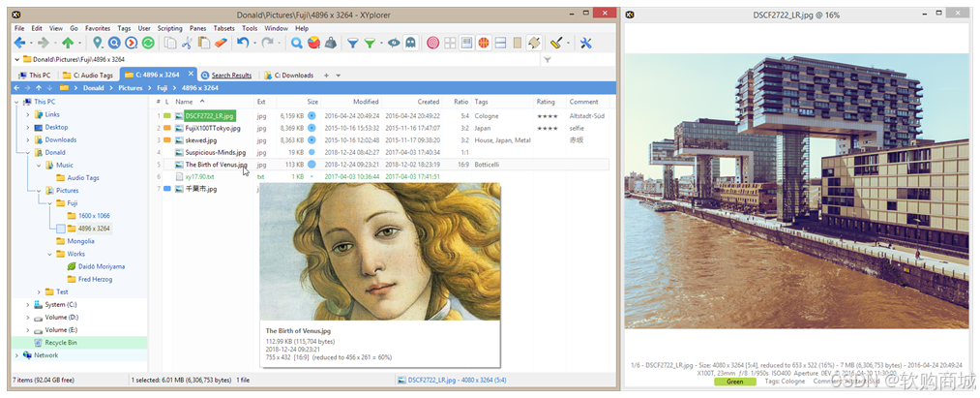Collapse the Works folder tree node
The width and height of the screenshot is (980, 398).
[50, 254]
